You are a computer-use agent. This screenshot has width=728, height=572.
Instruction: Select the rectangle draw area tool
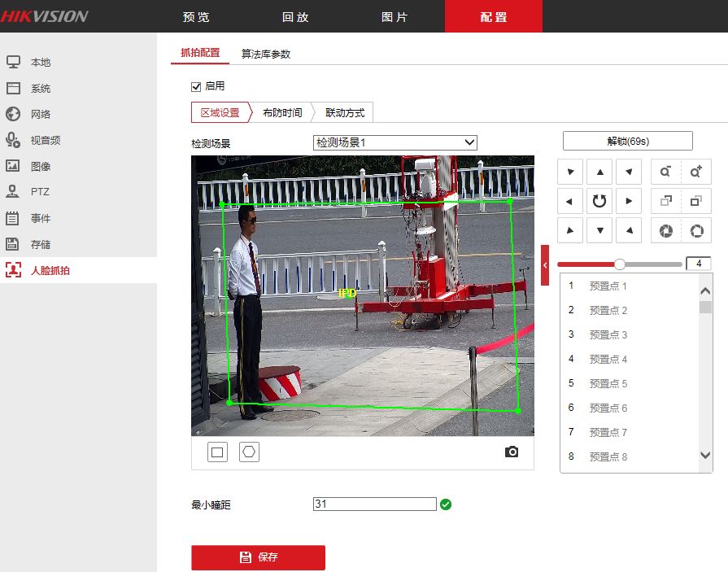217,452
